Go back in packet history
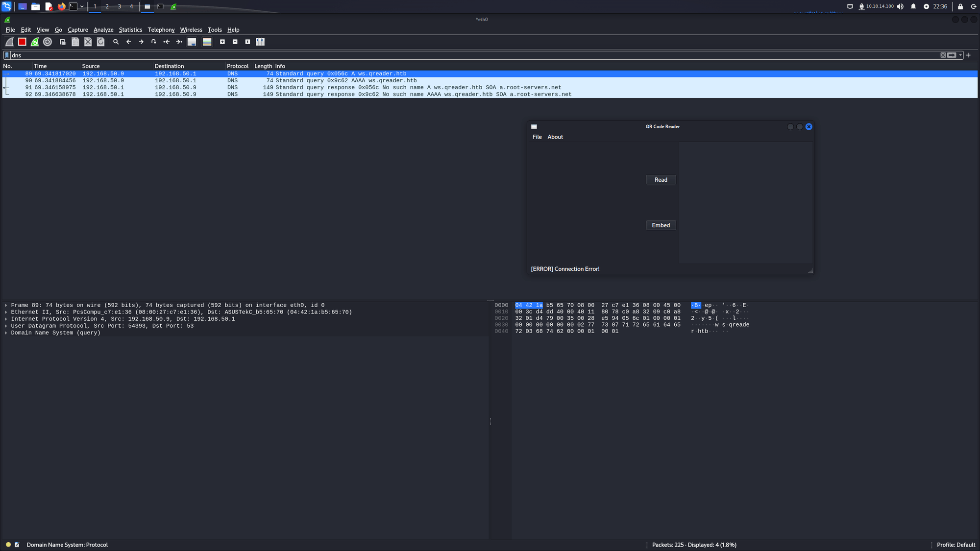Viewport: 980px width, 551px height. (x=129, y=42)
